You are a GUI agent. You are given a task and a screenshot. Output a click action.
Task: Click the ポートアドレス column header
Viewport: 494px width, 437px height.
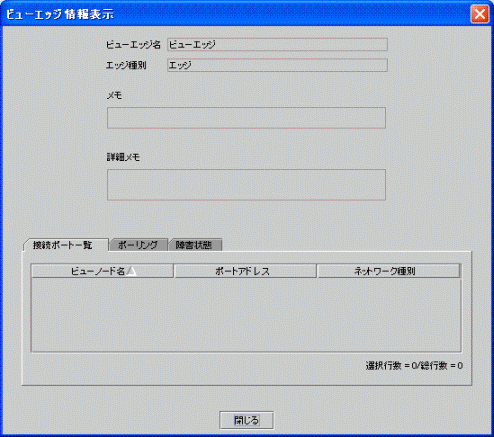click(x=245, y=271)
